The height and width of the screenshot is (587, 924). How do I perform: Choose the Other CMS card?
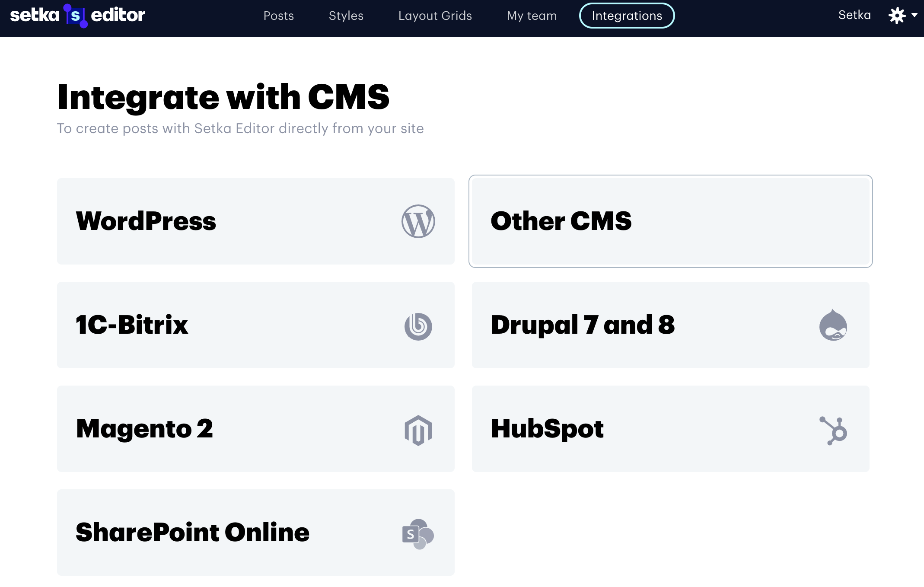(670, 221)
